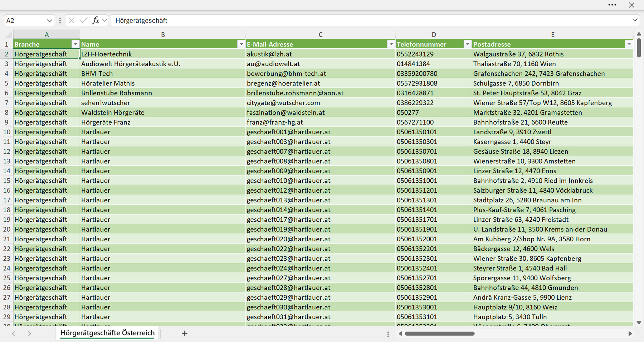644x342 pixels.
Task: Select the cell brillenstube.rohsmann@aon.at
Action: [321, 93]
